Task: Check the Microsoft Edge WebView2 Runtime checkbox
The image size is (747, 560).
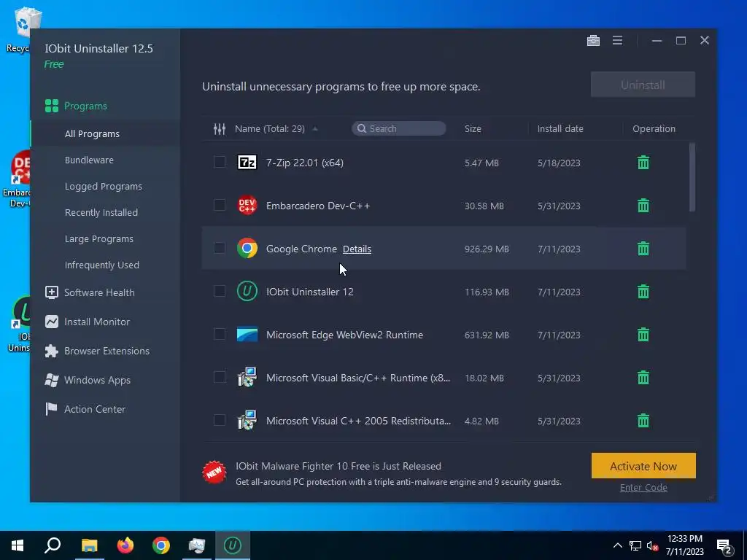Action: (x=219, y=334)
